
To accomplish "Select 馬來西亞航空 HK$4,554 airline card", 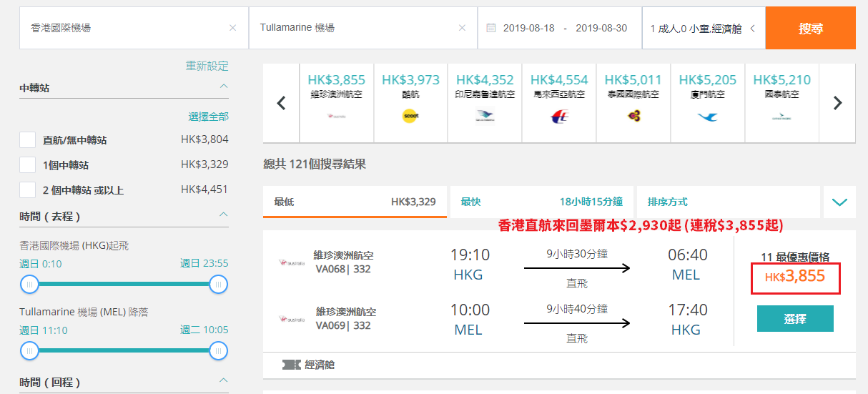I will coord(559,102).
